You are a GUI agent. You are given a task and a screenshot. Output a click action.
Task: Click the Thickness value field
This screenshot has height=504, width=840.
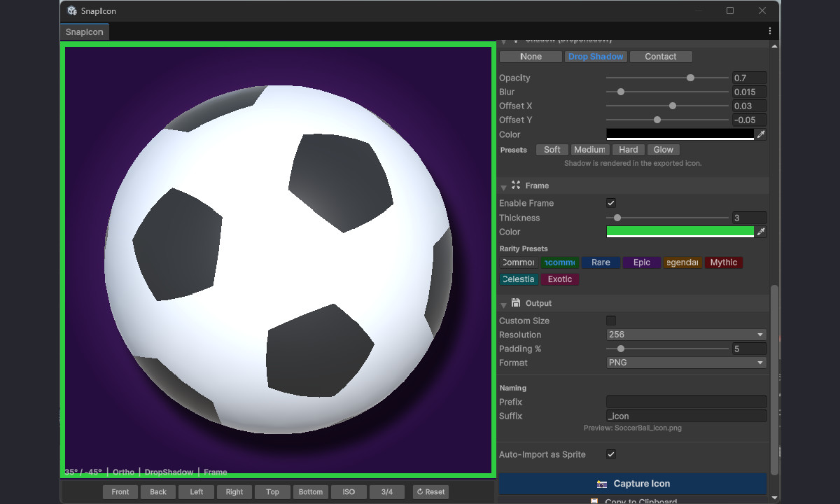click(x=749, y=218)
